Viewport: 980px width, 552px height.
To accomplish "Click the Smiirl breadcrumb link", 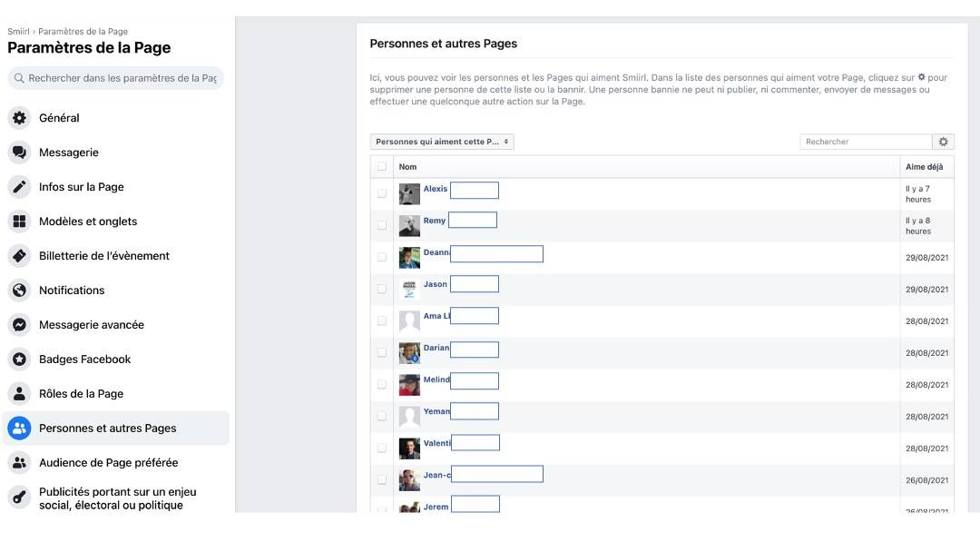I will click(19, 32).
